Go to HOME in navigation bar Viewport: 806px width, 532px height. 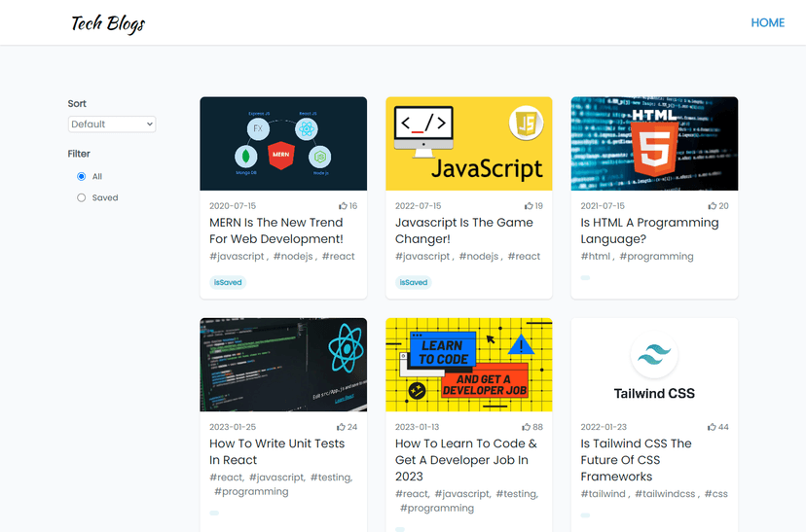coord(767,22)
